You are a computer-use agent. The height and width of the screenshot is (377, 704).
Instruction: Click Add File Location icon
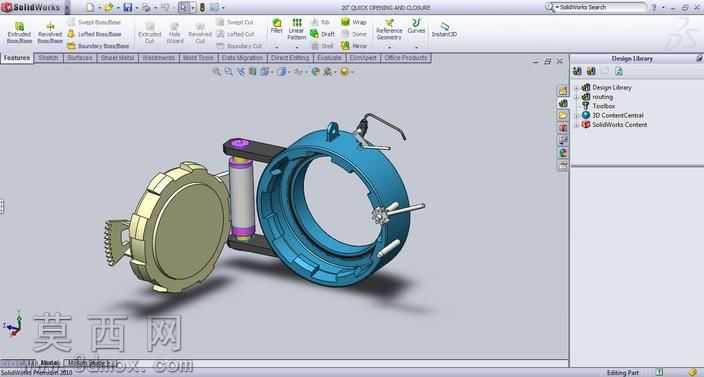point(591,71)
